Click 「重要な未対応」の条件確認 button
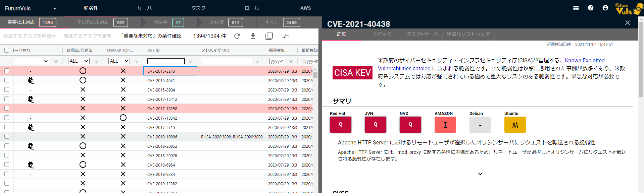 pyautogui.click(x=151, y=36)
